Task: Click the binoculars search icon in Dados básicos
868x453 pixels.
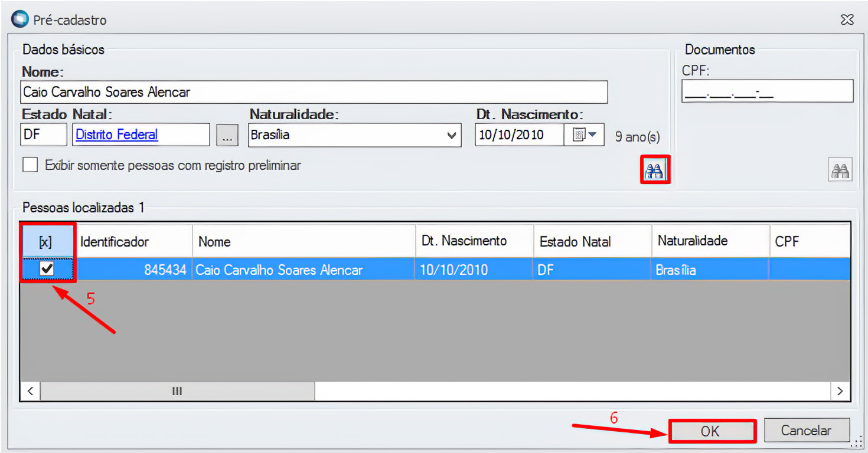Action: [x=654, y=171]
